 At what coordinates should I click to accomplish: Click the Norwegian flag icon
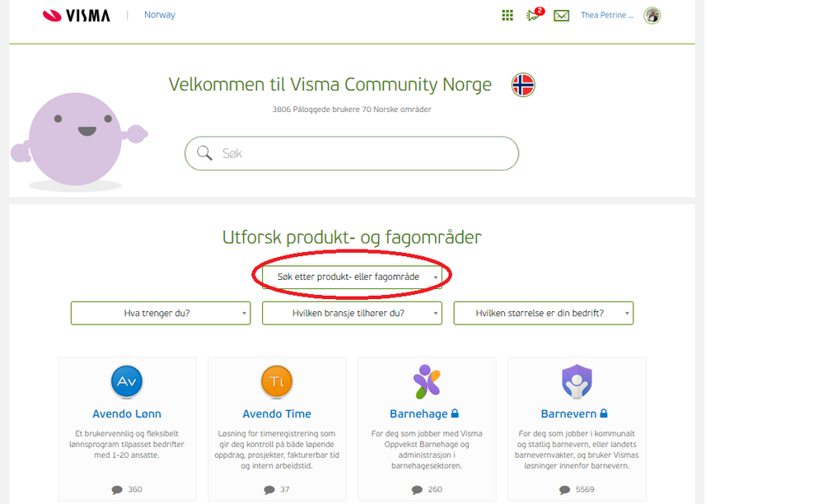[523, 85]
